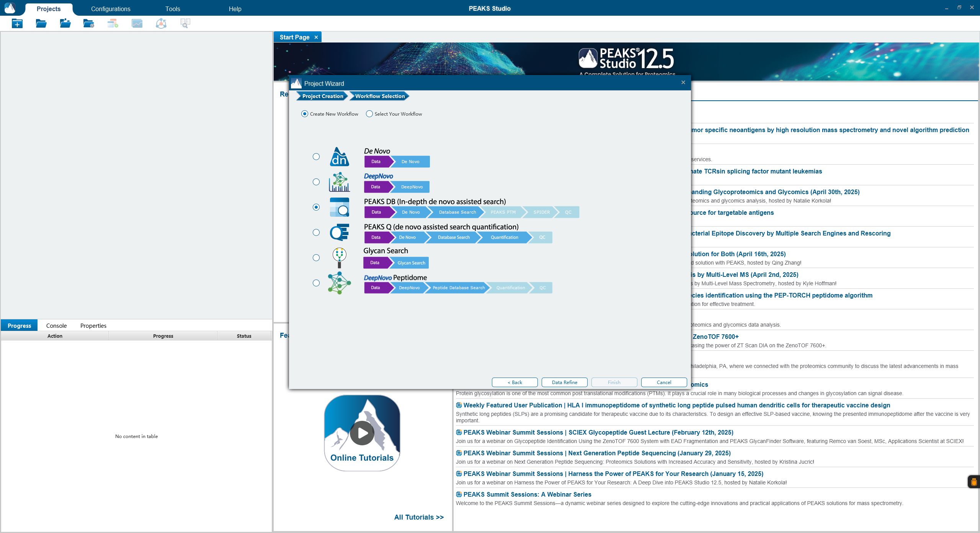Play the Online Tutorials video thumbnail
The width and height of the screenshot is (980, 533).
(362, 433)
